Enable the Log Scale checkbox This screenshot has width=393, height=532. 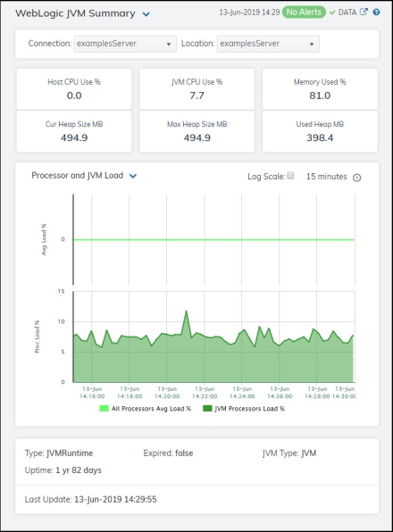290,176
